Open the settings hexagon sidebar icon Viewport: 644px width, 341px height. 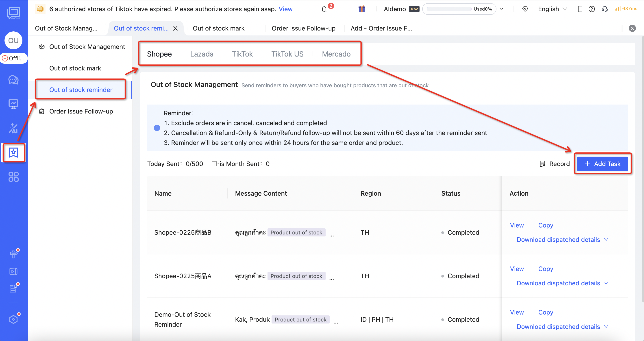[x=13, y=319]
